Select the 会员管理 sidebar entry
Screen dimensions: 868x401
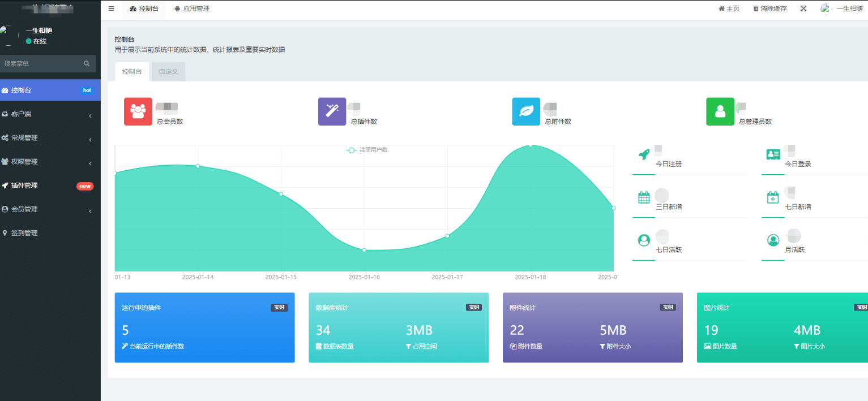50,209
